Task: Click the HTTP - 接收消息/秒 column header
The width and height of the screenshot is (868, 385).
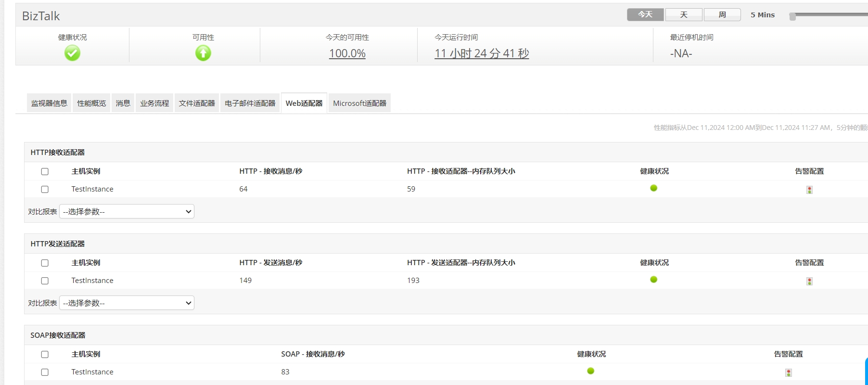Action: pos(271,171)
